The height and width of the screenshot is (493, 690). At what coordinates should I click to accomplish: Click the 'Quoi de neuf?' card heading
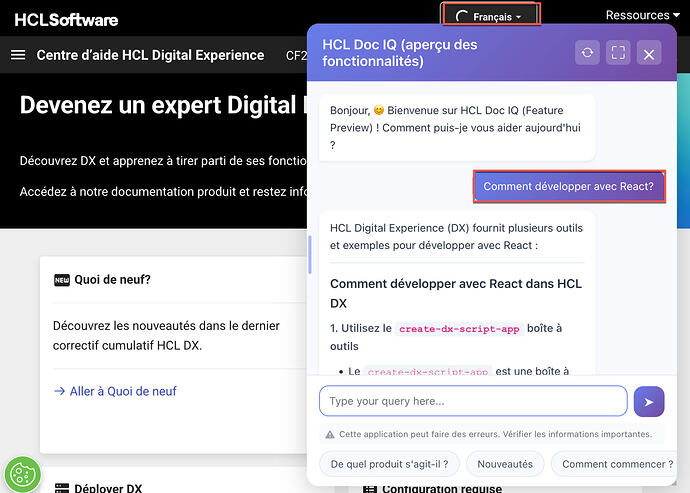(112, 280)
